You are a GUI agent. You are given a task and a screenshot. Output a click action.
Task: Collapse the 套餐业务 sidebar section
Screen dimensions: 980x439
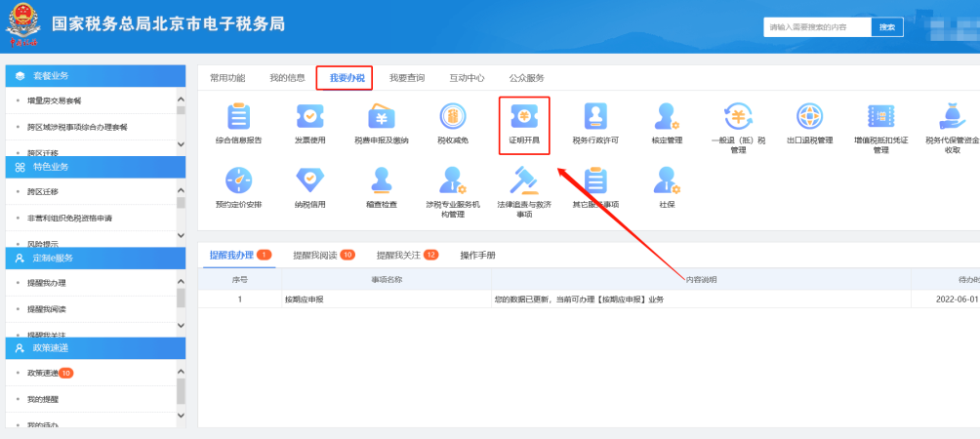coord(95,75)
